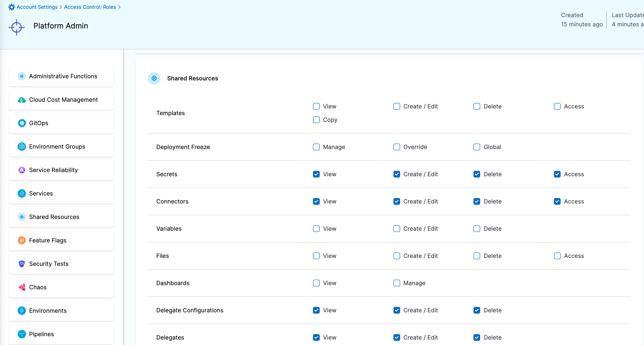The height and width of the screenshot is (345, 644).
Task: Enable Global for Deployment Freeze
Action: (476, 147)
